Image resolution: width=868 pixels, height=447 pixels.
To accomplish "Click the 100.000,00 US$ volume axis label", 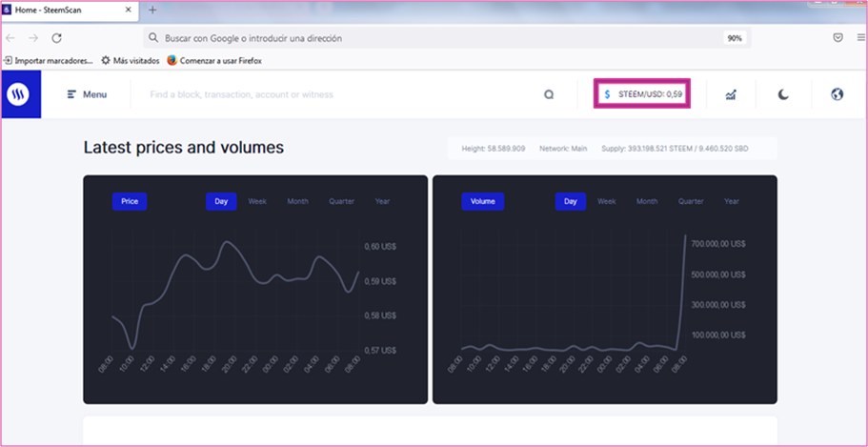I will pyautogui.click(x=718, y=335).
